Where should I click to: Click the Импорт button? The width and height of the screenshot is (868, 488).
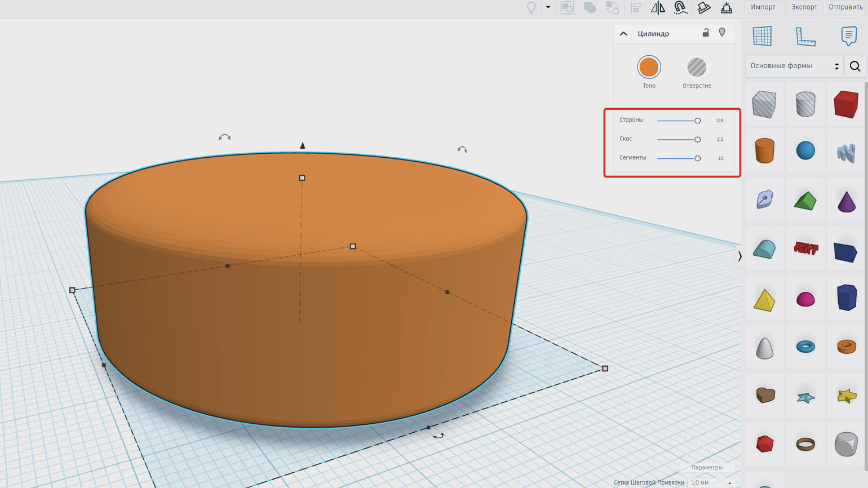763,7
